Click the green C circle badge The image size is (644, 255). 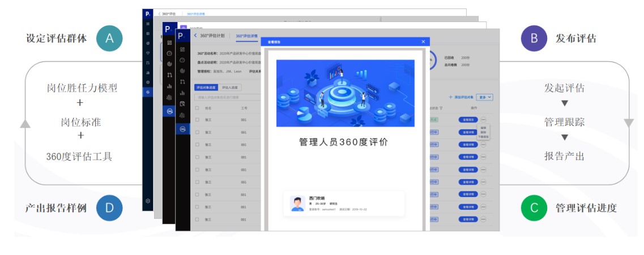click(534, 208)
